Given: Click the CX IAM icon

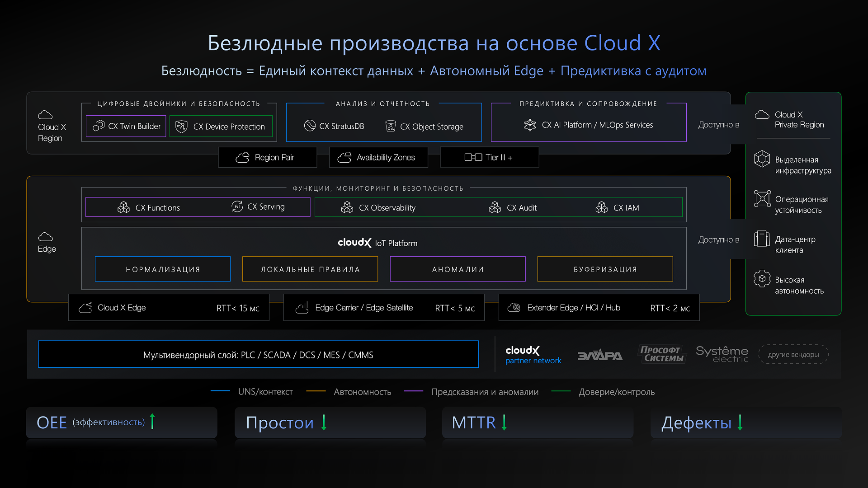Looking at the screenshot, I should tap(602, 207).
